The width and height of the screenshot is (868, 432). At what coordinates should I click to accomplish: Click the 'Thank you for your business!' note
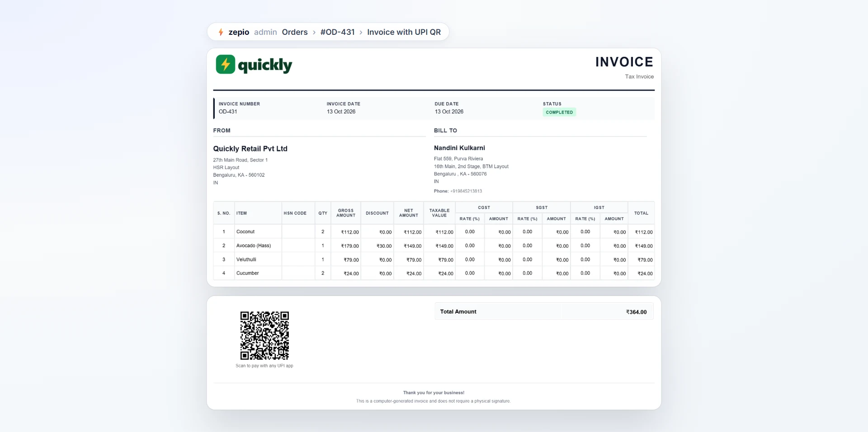434,393
